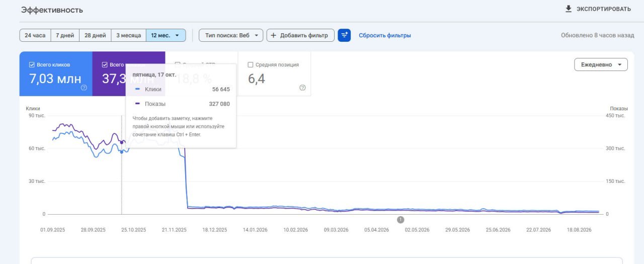
Task: Select the 3 месяца date range
Action: pyautogui.click(x=128, y=35)
